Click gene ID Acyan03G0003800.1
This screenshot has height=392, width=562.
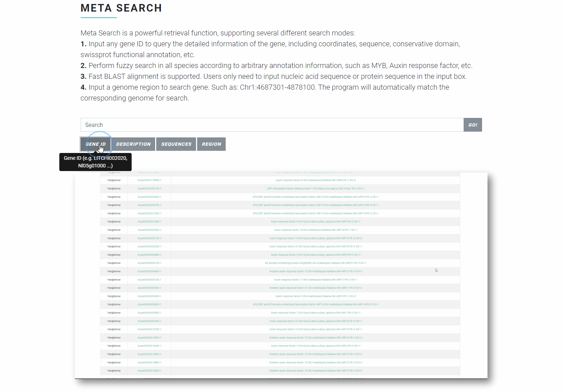149,255
